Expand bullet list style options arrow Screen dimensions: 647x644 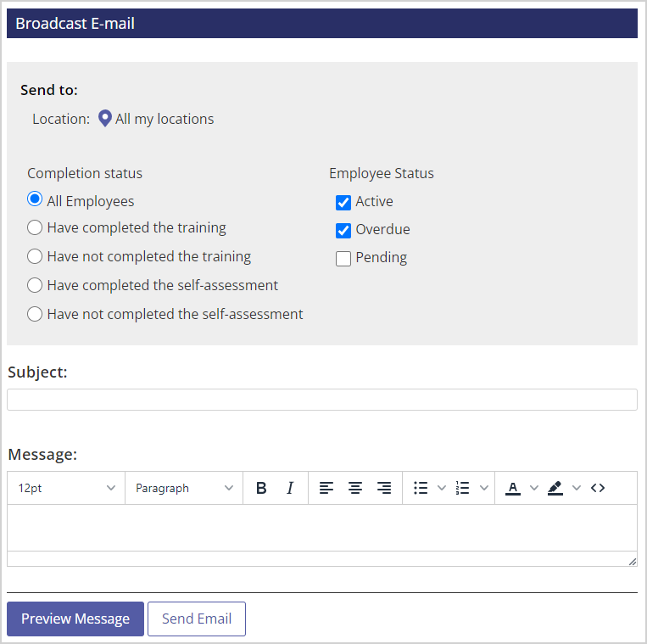click(x=442, y=488)
